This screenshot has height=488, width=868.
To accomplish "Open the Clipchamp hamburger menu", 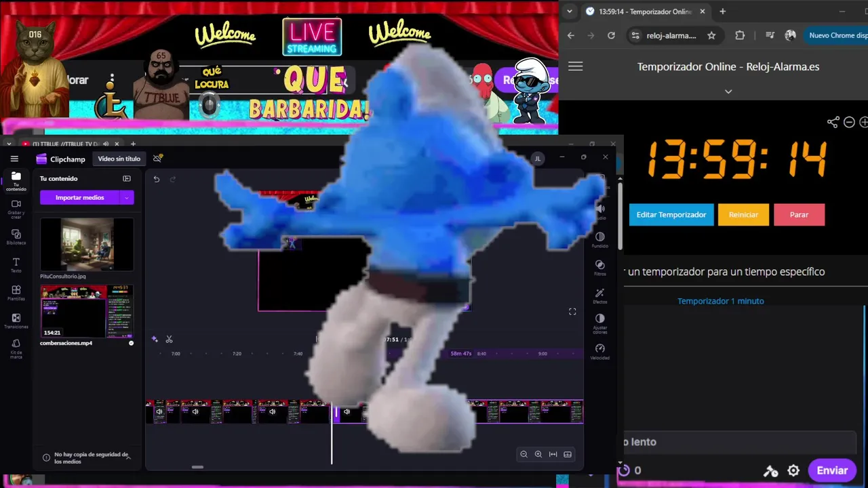I will click(14, 159).
